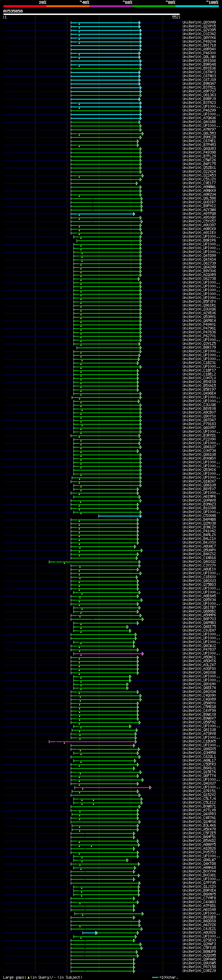The image size is (222, 980).
Task: Click UniRef100_B8P763 label
Action: click(199, 619)
